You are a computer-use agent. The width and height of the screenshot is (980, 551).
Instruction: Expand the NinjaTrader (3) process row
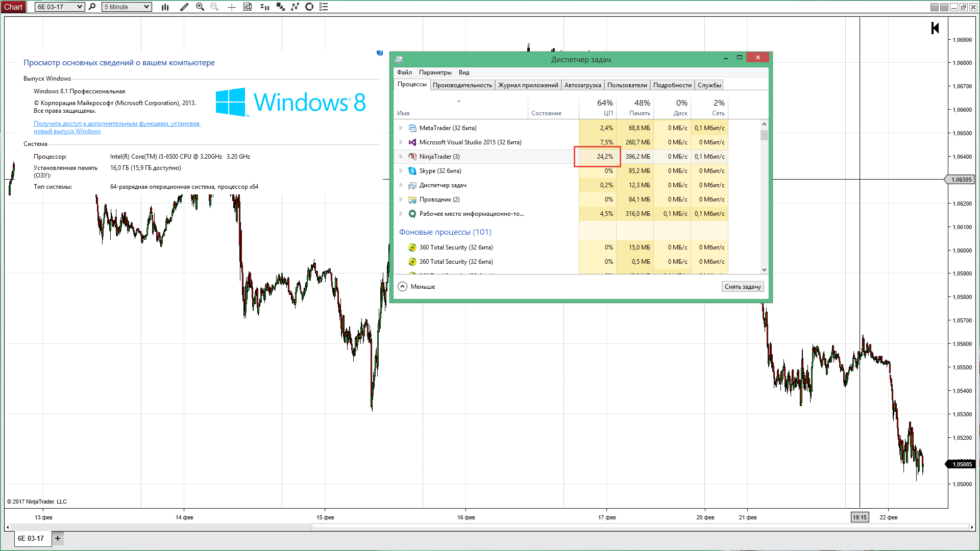coord(401,157)
